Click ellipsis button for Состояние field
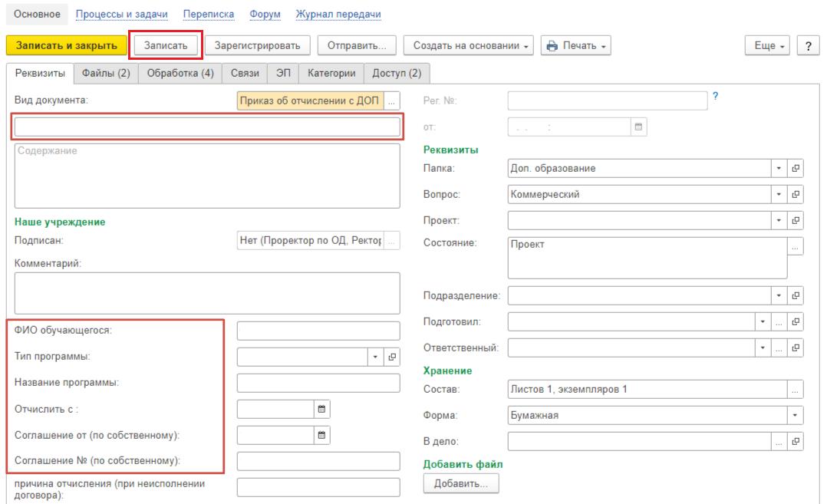 click(x=796, y=246)
